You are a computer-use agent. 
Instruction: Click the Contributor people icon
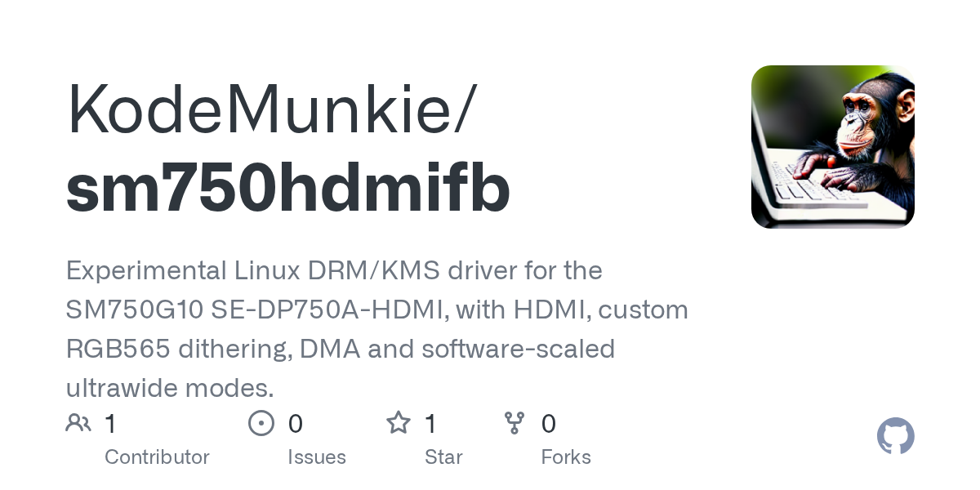click(78, 423)
